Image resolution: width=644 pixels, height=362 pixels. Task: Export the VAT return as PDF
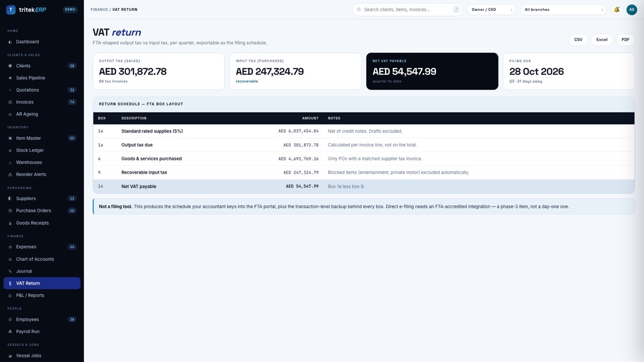[625, 40]
